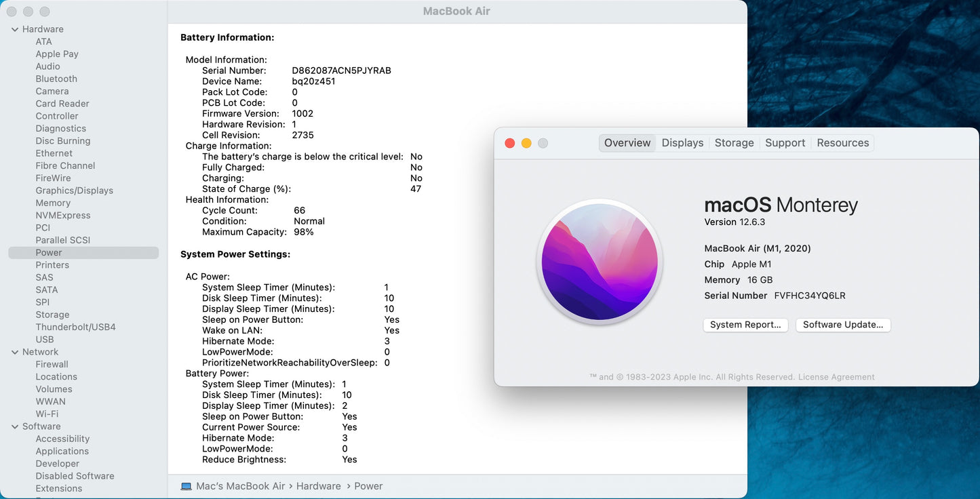This screenshot has width=980, height=499.
Task: Click Hardware in the bottom path bar
Action: (318, 486)
